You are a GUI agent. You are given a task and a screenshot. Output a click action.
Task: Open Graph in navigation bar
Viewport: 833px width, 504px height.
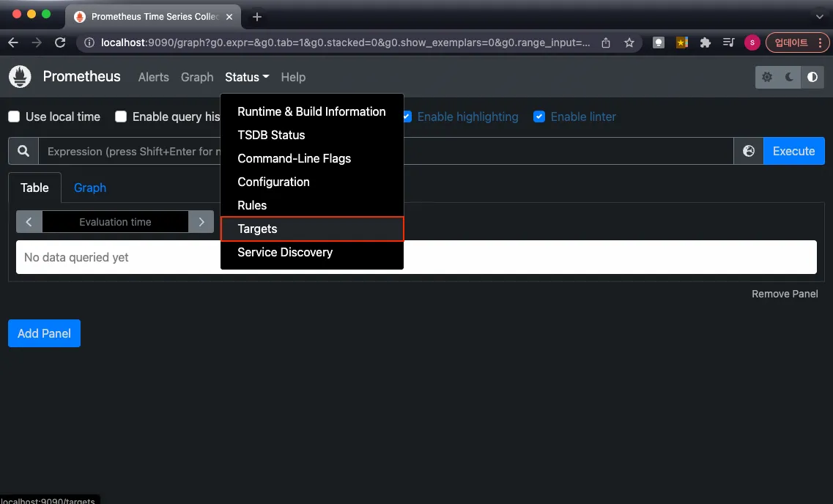197,77
